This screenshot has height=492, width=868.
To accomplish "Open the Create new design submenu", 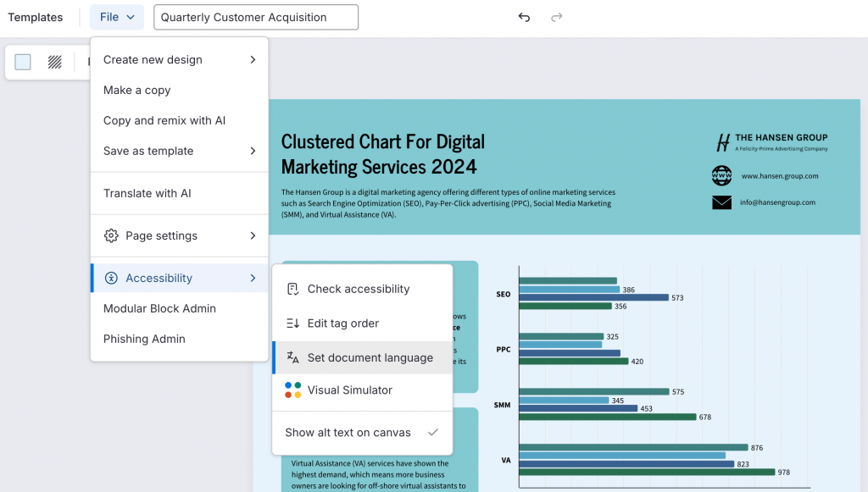I will click(180, 60).
